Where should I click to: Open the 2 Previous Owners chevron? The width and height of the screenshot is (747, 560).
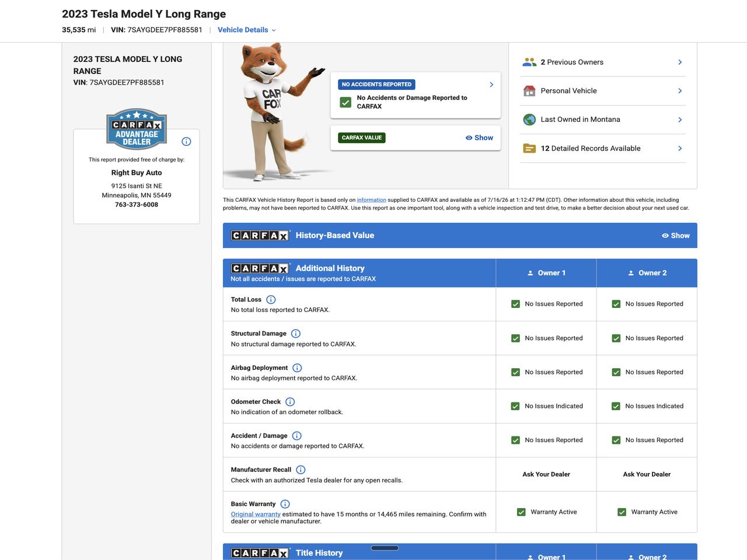[680, 62]
